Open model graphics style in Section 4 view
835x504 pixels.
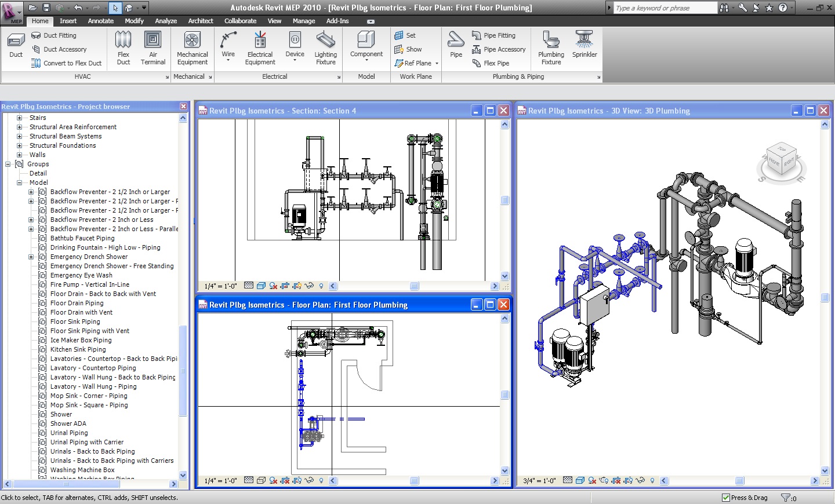click(x=261, y=286)
